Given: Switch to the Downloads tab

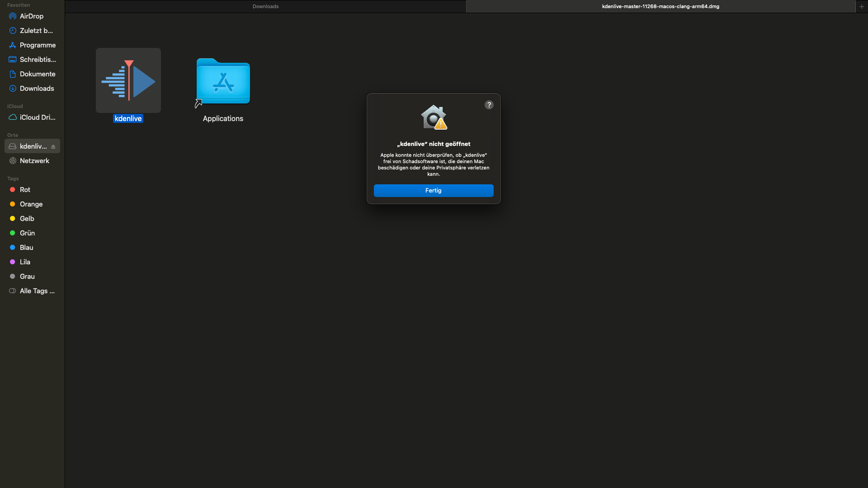Looking at the screenshot, I should click(x=265, y=6).
